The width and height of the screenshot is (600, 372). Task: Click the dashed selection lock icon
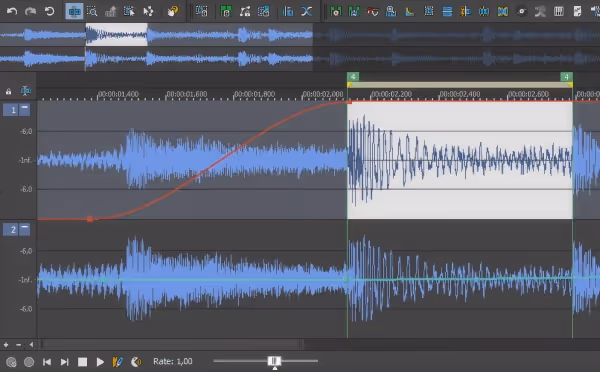pyautogui.click(x=202, y=11)
